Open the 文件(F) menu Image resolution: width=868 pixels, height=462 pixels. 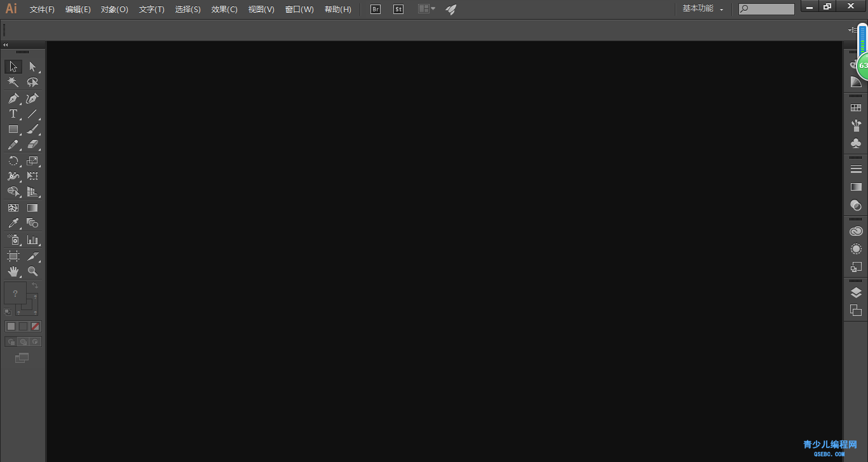click(x=42, y=10)
